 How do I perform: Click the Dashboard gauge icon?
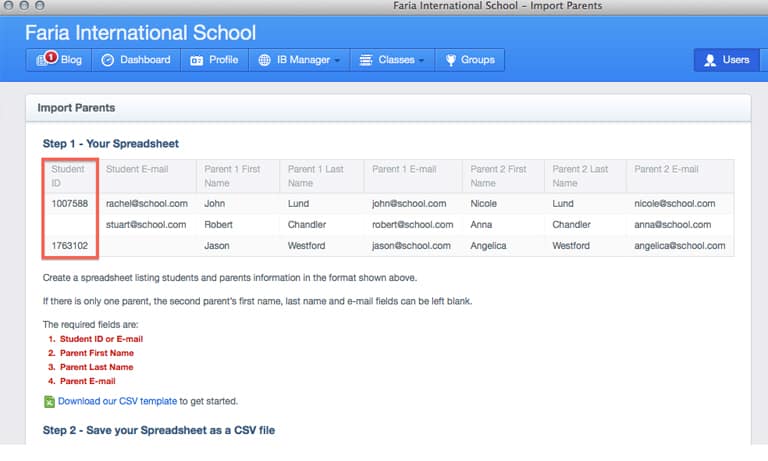107,60
